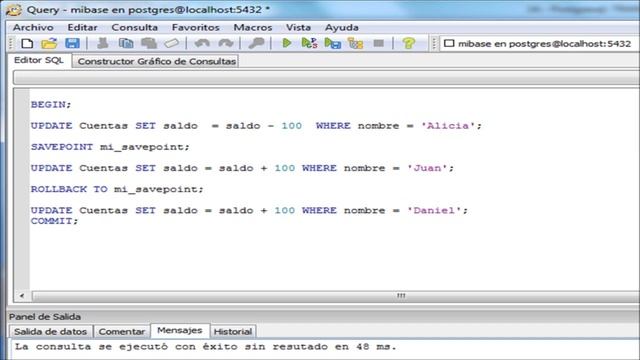Switch to the Editor SQL tab
The image size is (640, 360).
pyautogui.click(x=39, y=60)
